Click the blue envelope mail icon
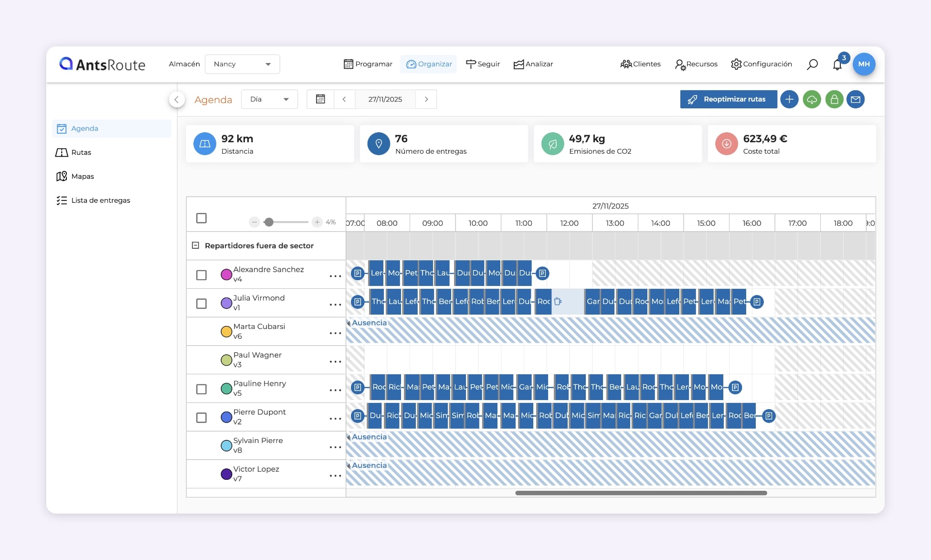 click(856, 99)
